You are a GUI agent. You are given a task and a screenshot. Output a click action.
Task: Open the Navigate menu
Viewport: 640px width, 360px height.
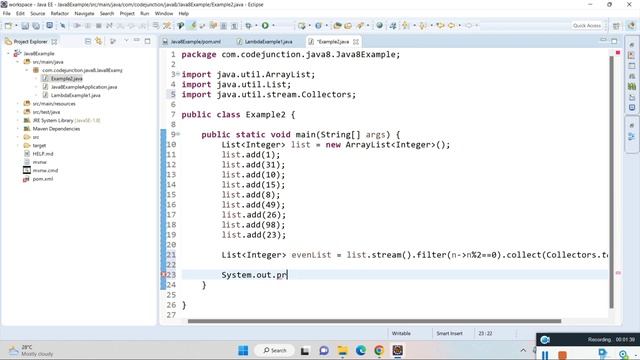[x=84, y=13]
